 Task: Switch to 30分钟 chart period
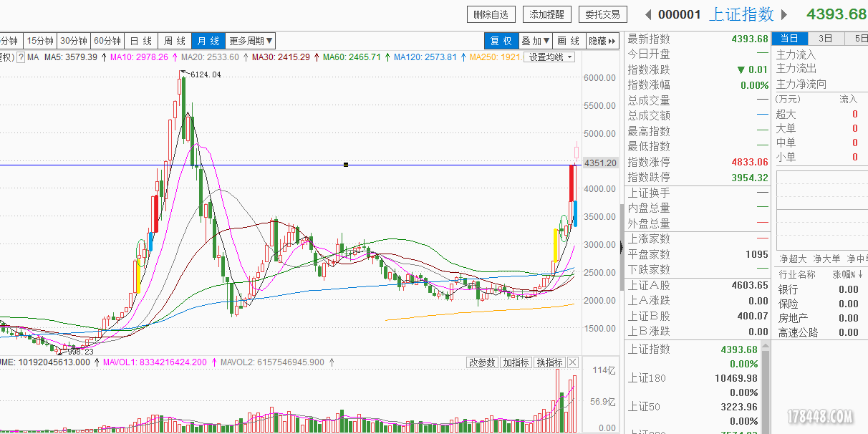click(74, 41)
